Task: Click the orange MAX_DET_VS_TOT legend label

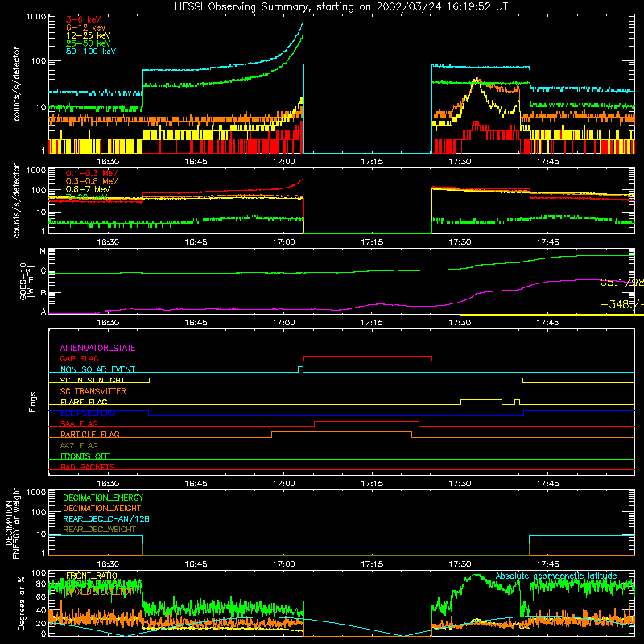Action: [99, 592]
